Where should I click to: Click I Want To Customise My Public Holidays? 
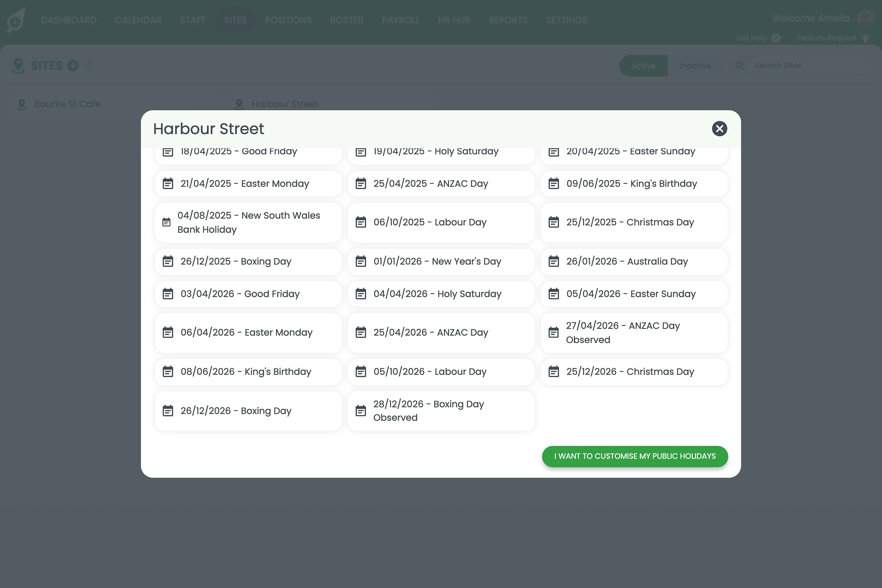click(x=635, y=456)
